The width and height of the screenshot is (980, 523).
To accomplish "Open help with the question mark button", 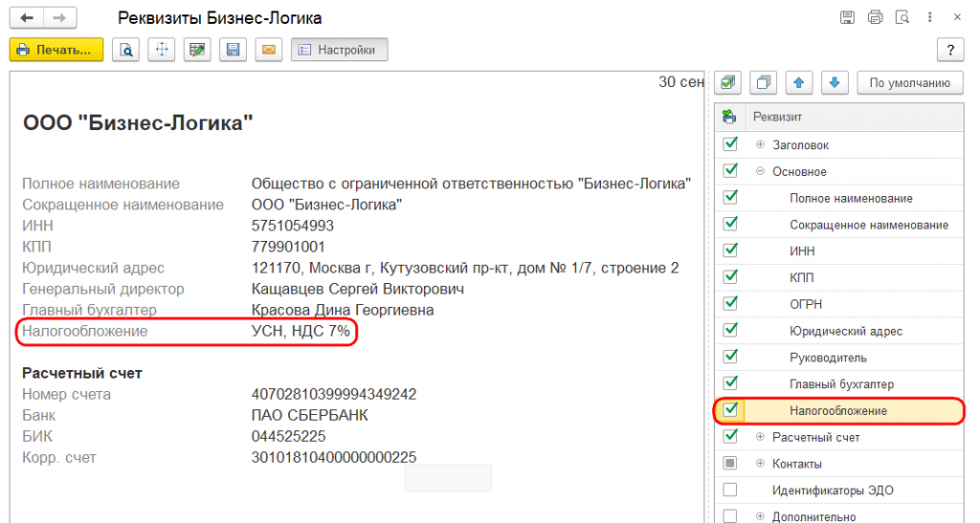I will click(950, 50).
